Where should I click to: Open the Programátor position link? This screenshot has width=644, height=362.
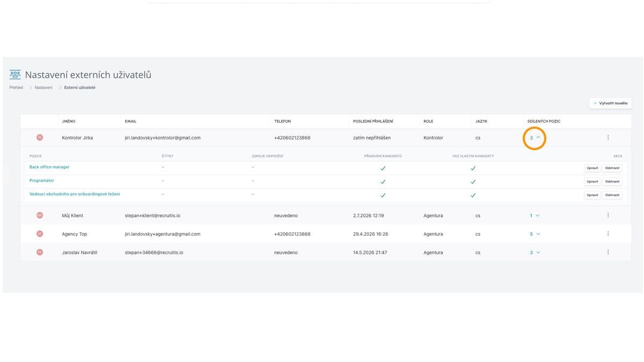(42, 181)
